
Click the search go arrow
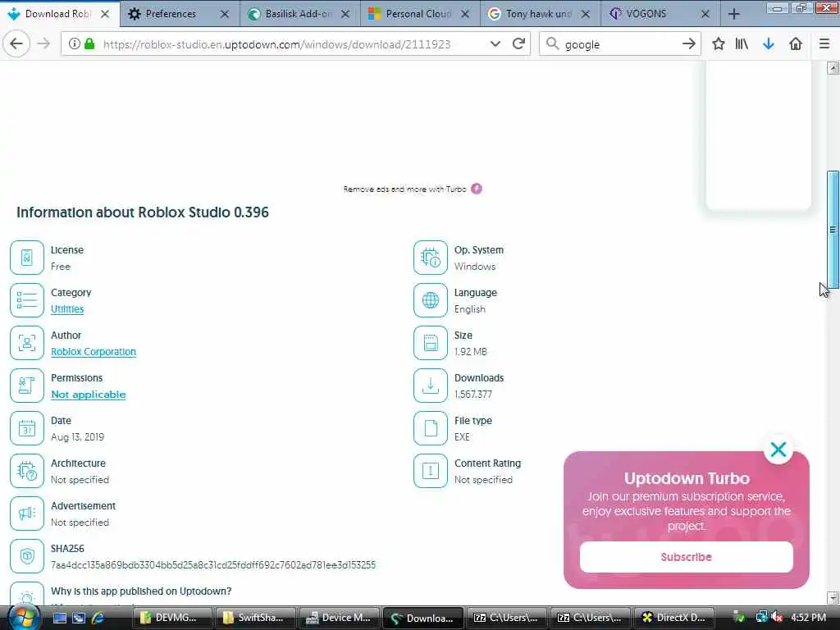point(688,44)
